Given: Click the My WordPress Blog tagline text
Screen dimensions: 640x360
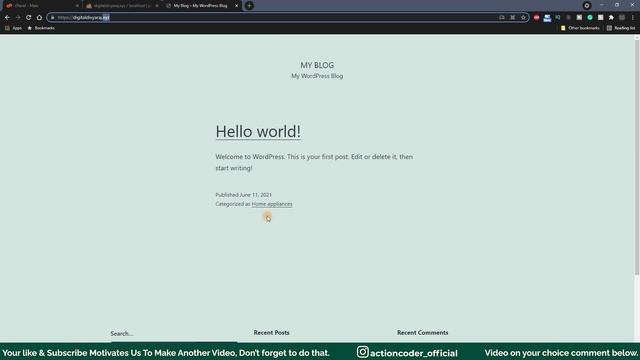Looking at the screenshot, I should [317, 76].
